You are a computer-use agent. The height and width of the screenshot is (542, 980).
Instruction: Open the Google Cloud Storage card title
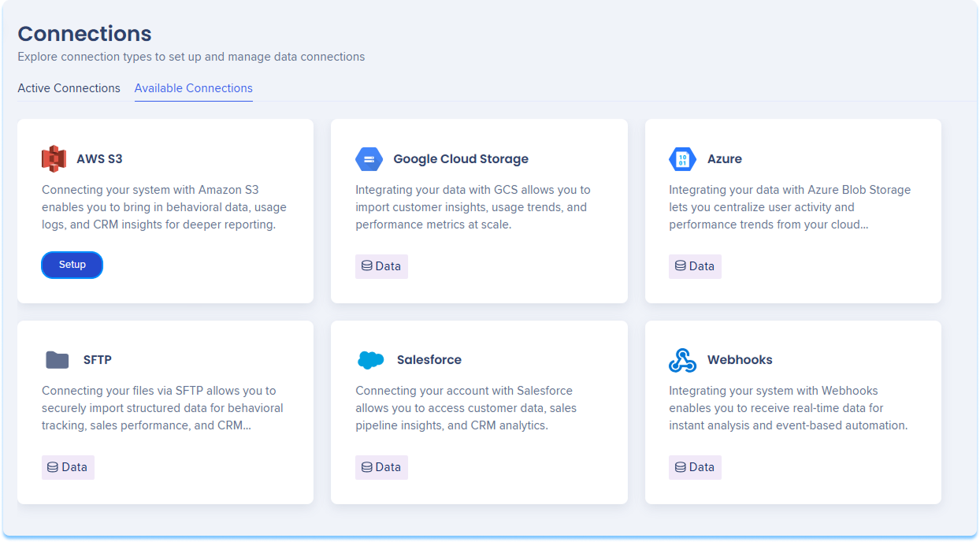[461, 159]
